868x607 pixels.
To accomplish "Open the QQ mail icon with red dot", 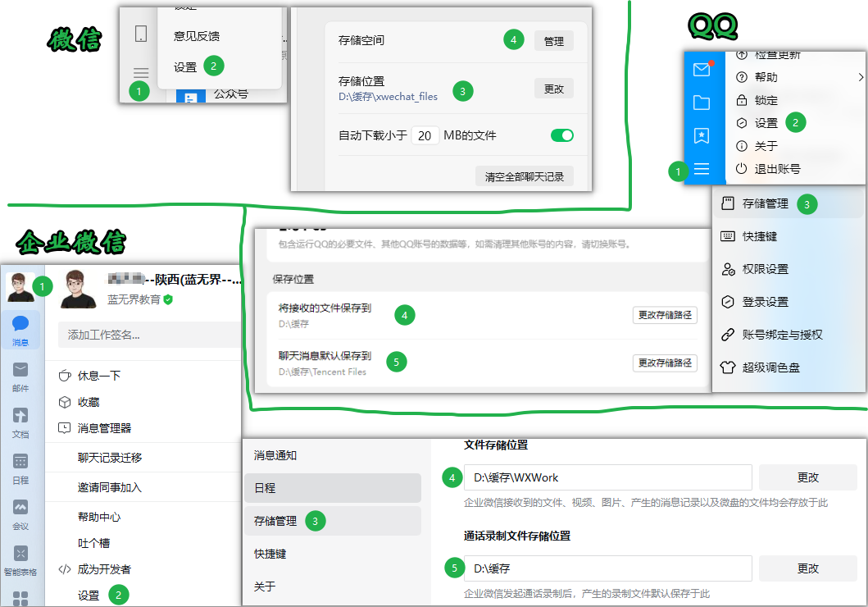I will tap(702, 69).
